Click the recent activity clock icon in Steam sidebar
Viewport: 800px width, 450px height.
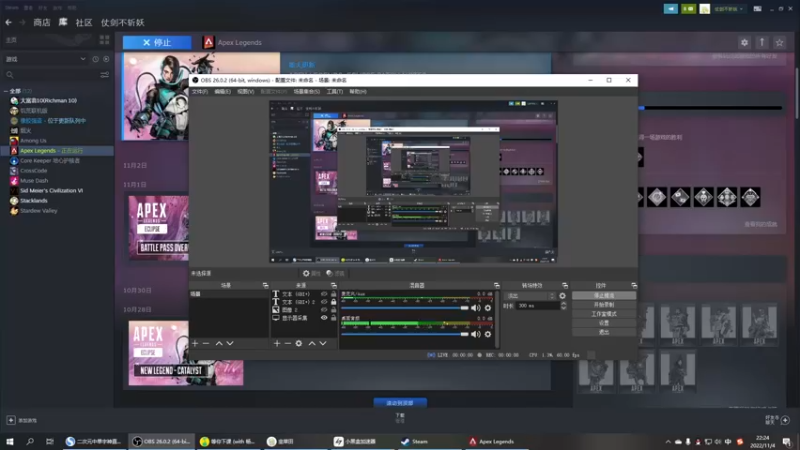coord(95,59)
